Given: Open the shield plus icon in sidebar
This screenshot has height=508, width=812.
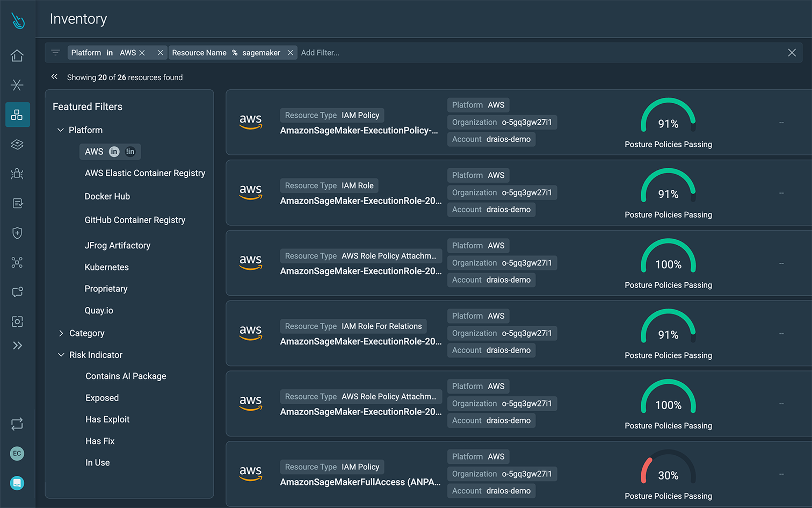Looking at the screenshot, I should (x=17, y=233).
